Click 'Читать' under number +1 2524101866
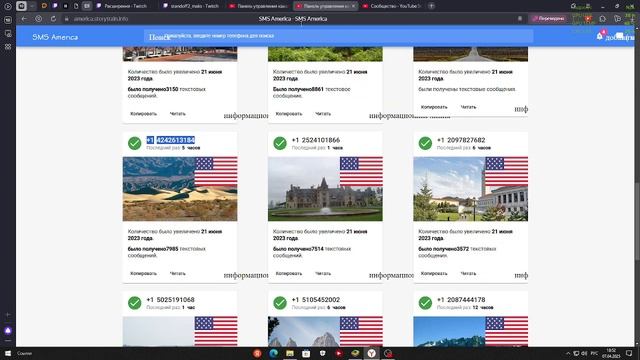Viewport: 640px width, 360px height. [323, 273]
